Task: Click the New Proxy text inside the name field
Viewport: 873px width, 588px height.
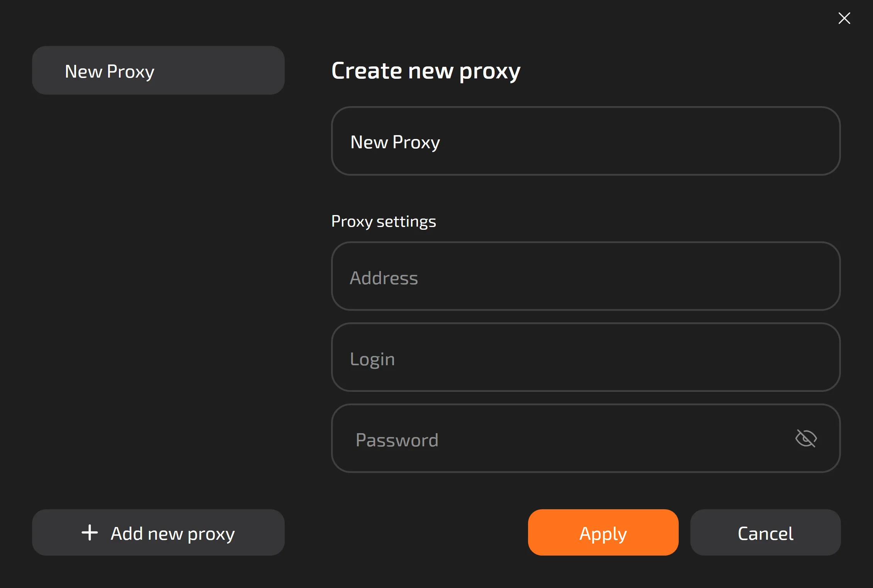Action: (x=395, y=142)
